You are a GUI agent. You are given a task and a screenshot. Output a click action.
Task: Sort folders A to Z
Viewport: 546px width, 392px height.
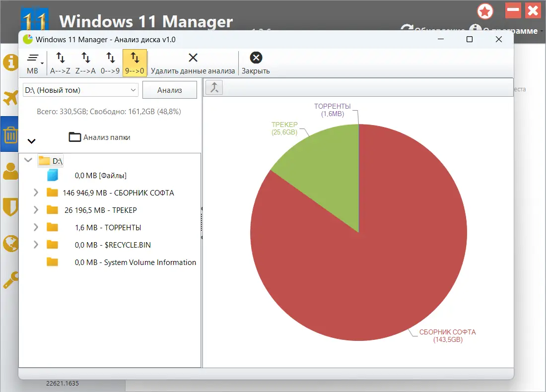click(60, 63)
